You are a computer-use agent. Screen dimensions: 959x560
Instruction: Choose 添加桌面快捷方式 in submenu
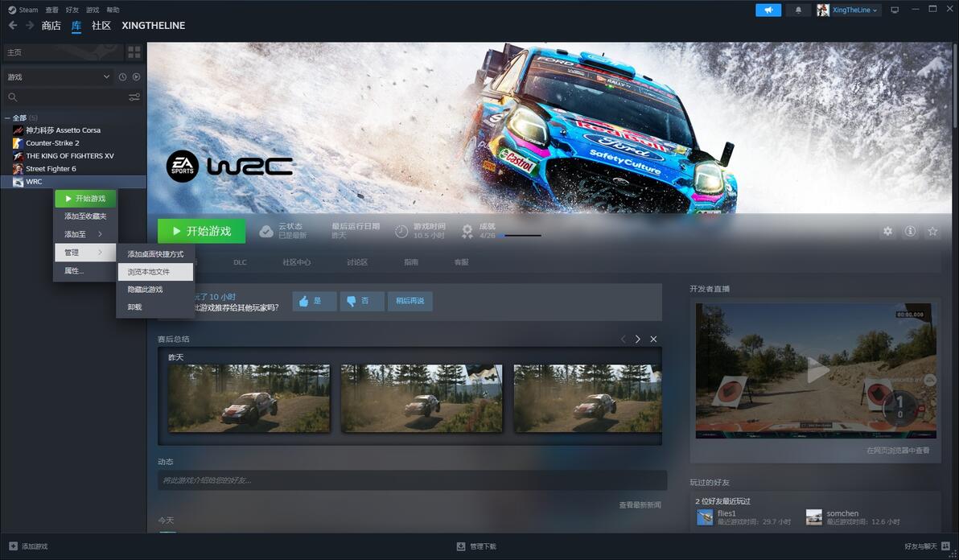155,253
